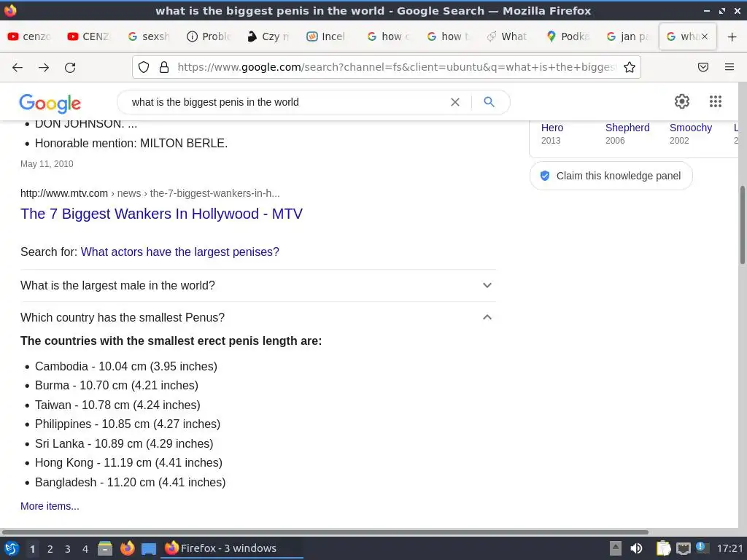Switch to workspace 4
This screenshot has width=747, height=560.
click(85, 549)
